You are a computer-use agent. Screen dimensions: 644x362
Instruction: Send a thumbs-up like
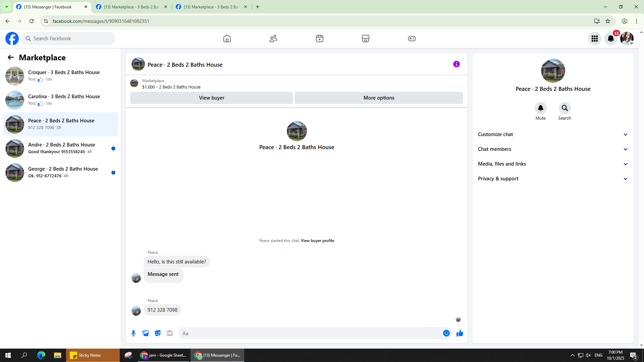460,333
